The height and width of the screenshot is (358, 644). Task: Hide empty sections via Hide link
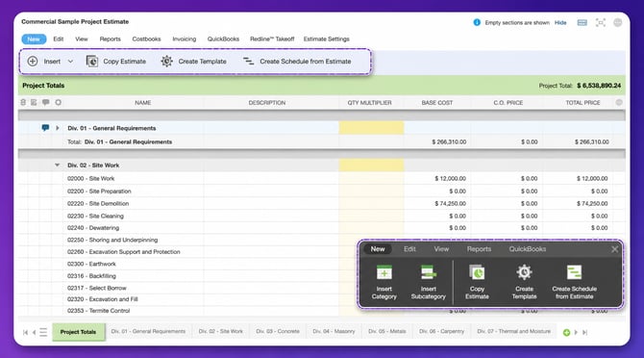[560, 22]
